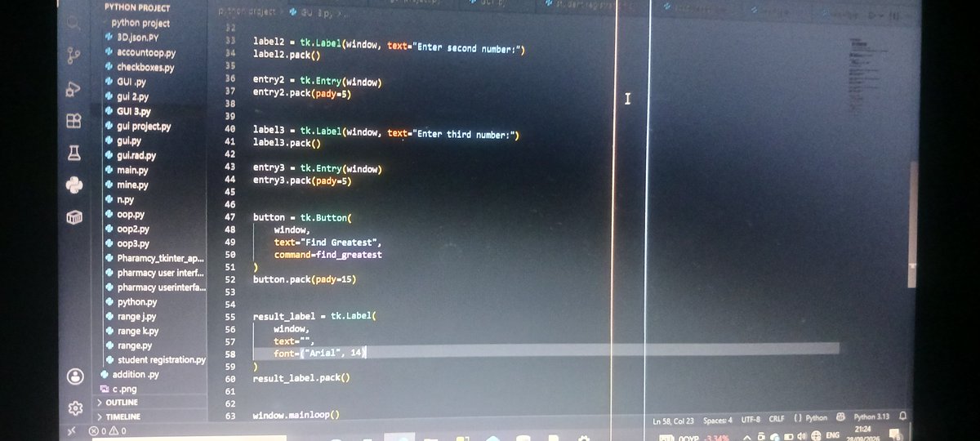The width and height of the screenshot is (980, 441).
Task: Open the Search view in activity bar
Action: [75, 24]
